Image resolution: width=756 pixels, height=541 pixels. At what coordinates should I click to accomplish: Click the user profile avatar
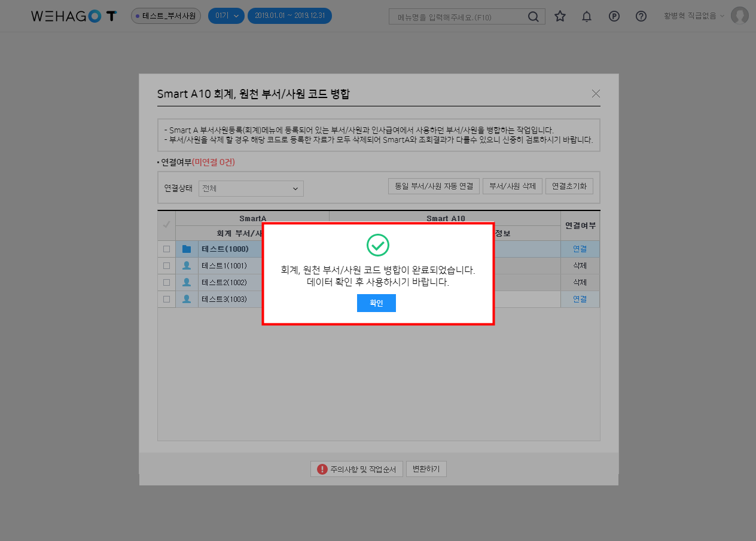click(739, 16)
